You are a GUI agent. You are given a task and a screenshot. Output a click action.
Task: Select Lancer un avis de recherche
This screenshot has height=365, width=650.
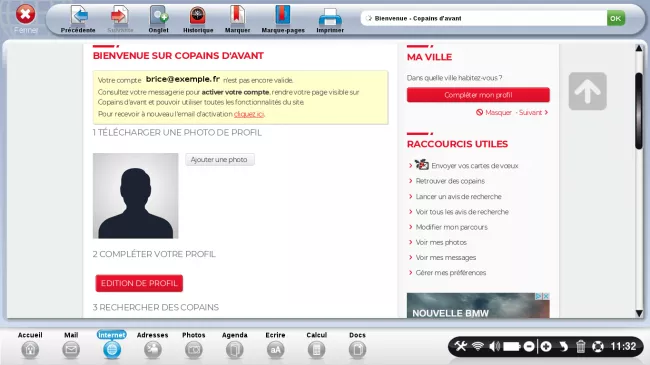pyautogui.click(x=458, y=197)
